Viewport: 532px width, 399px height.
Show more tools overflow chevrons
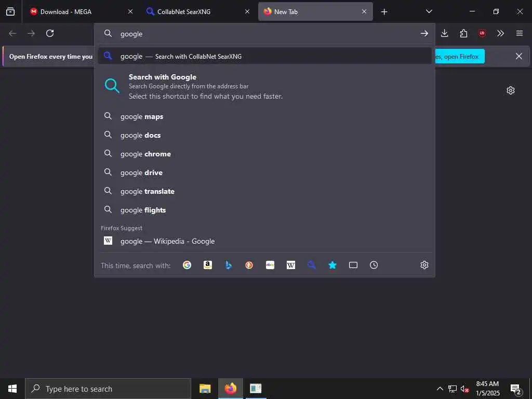click(500, 33)
